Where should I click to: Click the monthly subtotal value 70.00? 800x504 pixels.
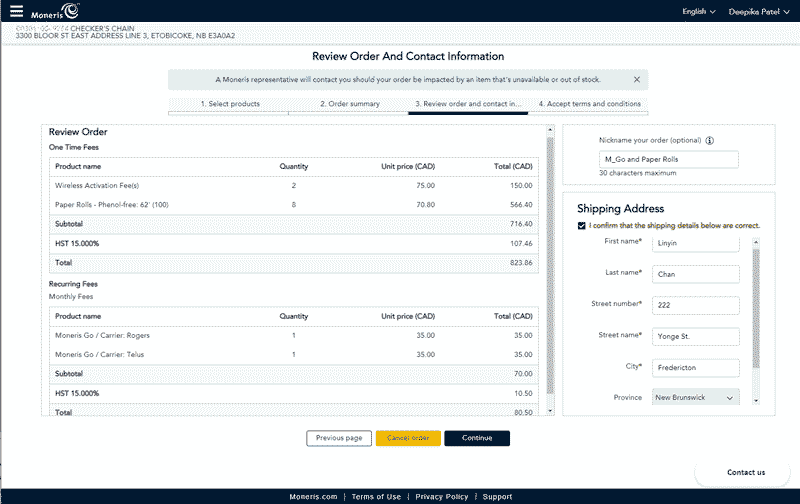click(523, 374)
